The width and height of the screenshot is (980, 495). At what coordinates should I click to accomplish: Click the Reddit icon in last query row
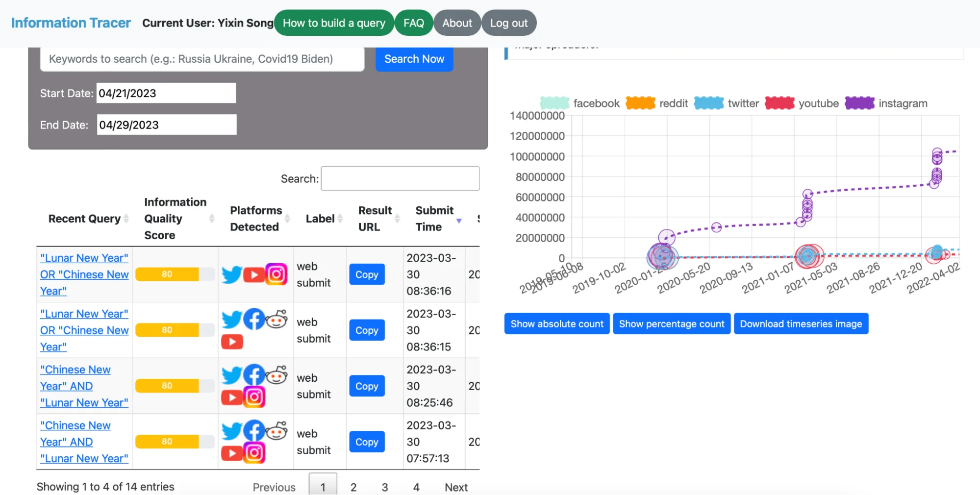[x=277, y=431]
